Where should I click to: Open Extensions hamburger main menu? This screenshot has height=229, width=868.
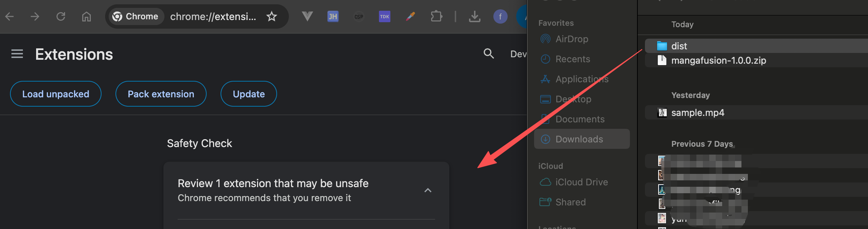(17, 54)
